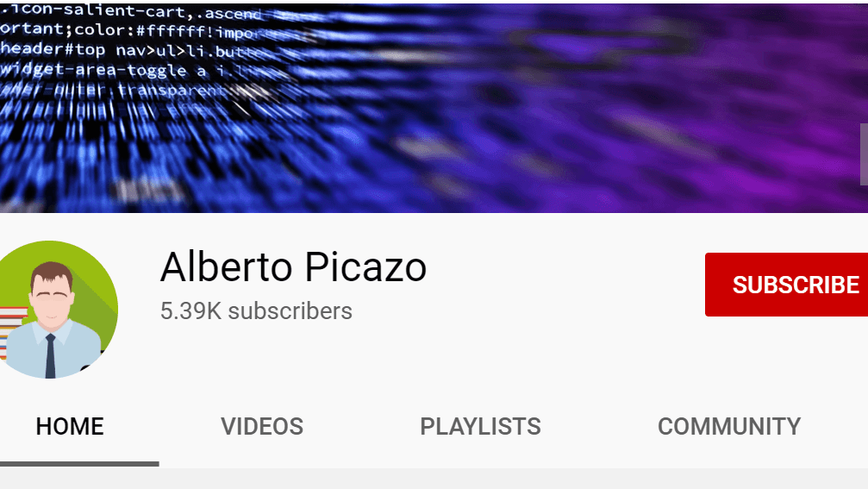
Task: Click the selected HOME tab underline indicator
Action: pyautogui.click(x=79, y=464)
